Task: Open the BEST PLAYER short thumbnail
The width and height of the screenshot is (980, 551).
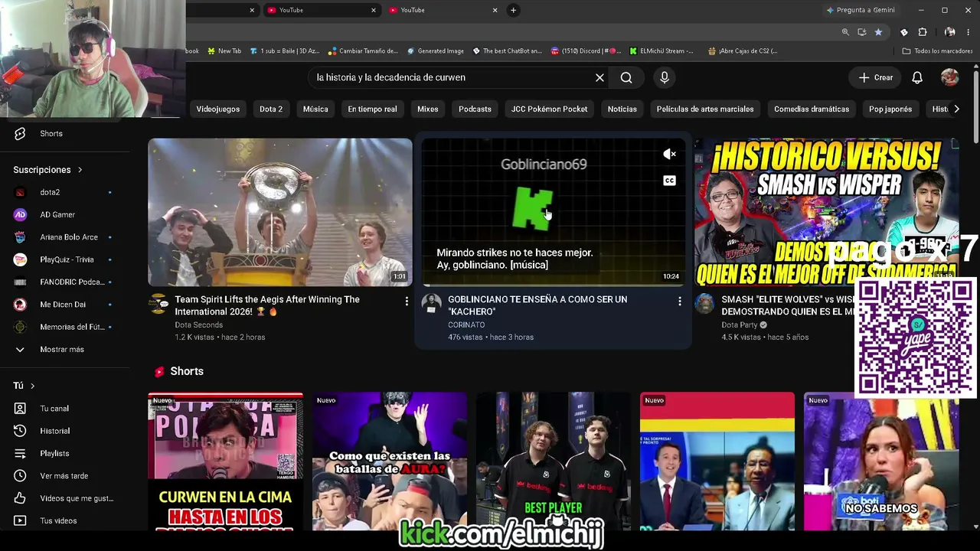Action: click(x=554, y=461)
